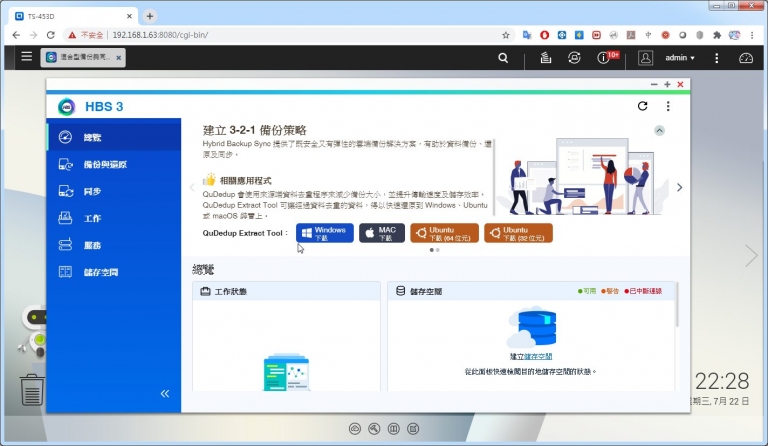The height and width of the screenshot is (446, 768).
Task: Collapse the HBS sidebar with double chevron
Action: click(x=165, y=394)
